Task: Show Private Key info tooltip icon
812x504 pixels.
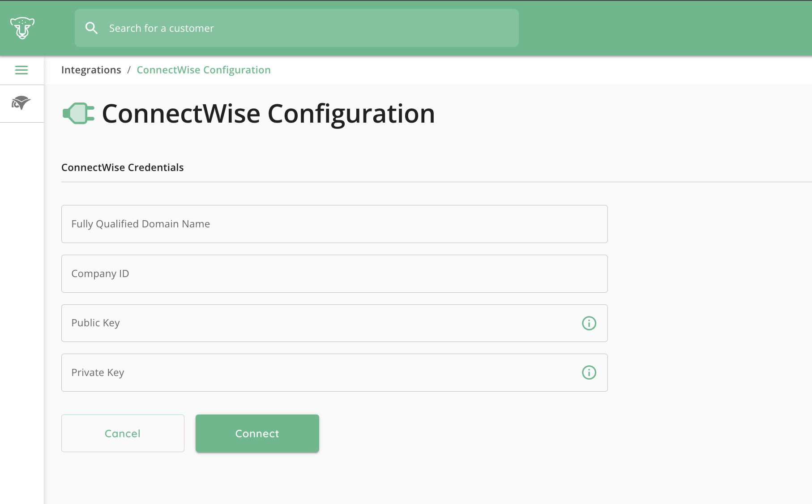Action: (x=589, y=372)
